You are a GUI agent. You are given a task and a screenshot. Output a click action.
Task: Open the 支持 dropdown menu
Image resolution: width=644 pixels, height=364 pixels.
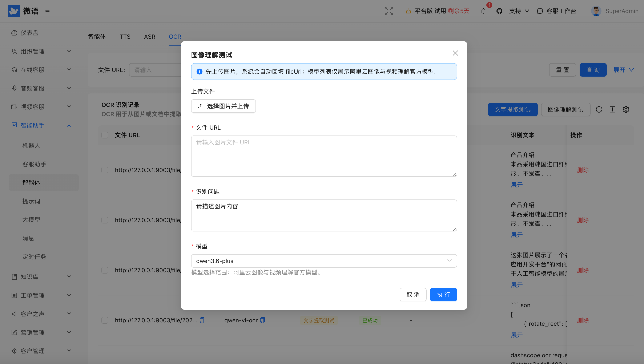(x=519, y=11)
